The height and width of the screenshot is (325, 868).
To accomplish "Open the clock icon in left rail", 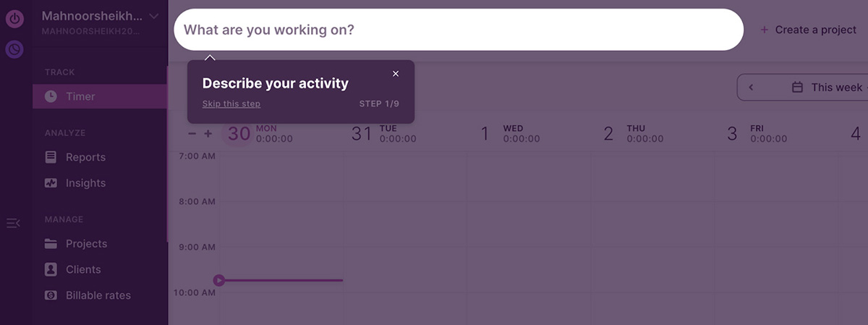I will [x=14, y=49].
